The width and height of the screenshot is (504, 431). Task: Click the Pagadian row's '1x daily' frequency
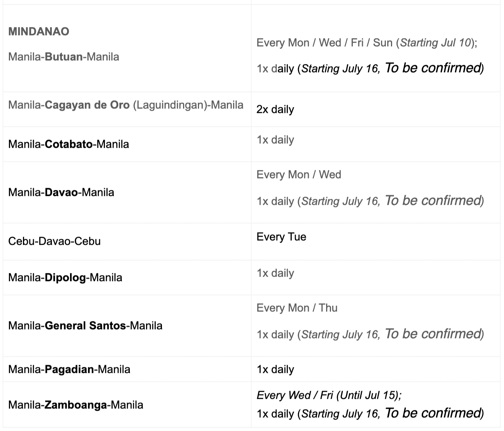pos(275,369)
